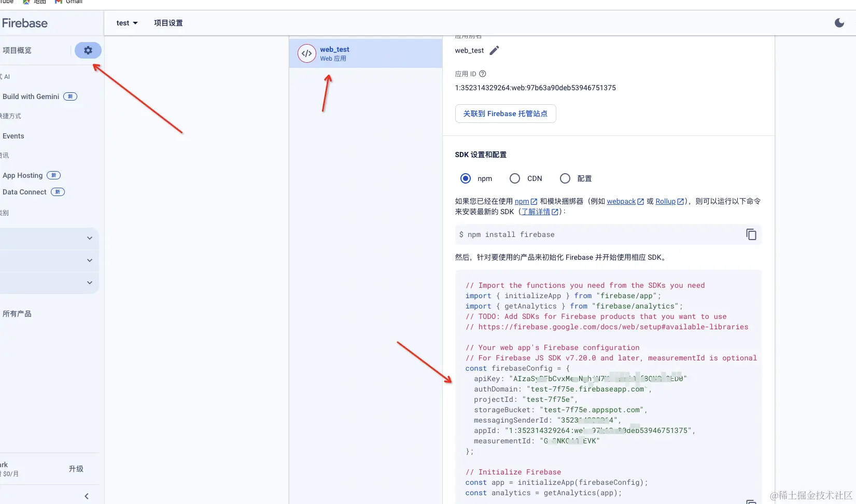The height and width of the screenshot is (504, 856).
Task: Click projectId "test-7f75e" code line
Action: click(526, 399)
